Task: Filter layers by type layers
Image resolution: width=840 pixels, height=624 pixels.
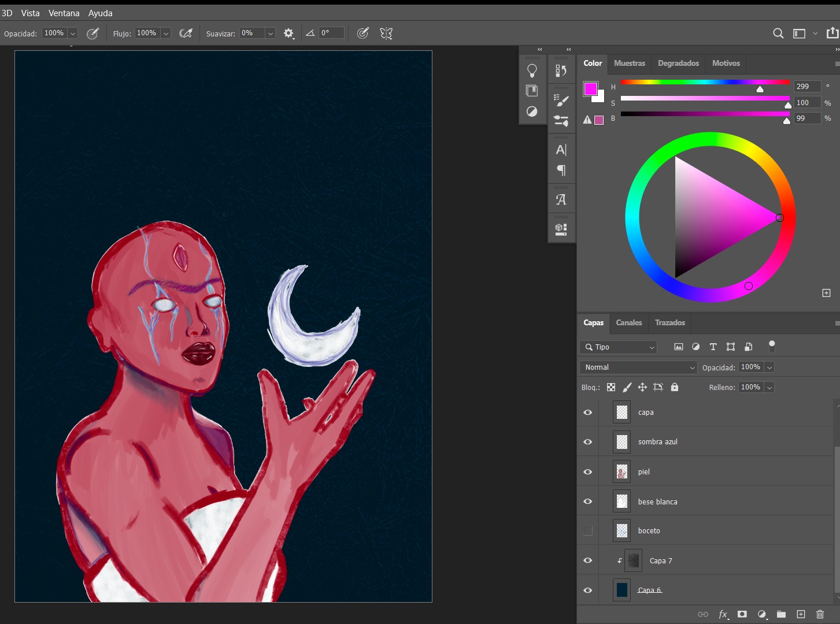Action: coord(713,347)
